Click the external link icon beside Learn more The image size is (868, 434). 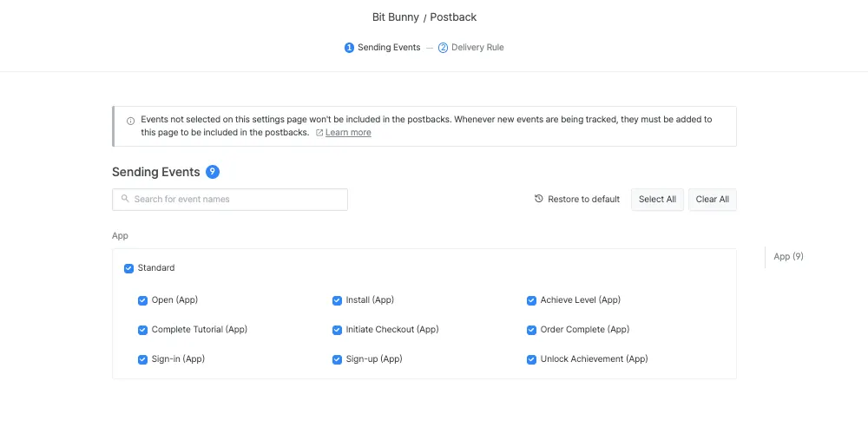coord(319,133)
